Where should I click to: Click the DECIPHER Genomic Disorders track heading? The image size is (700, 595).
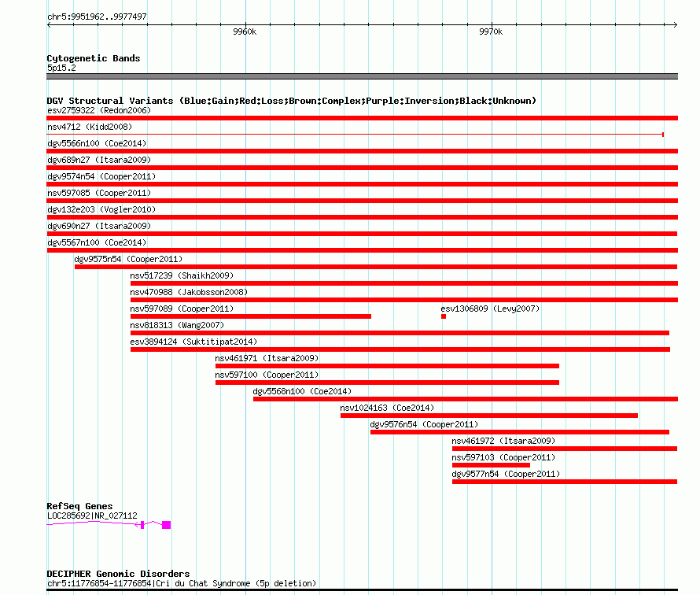[x=118, y=574]
